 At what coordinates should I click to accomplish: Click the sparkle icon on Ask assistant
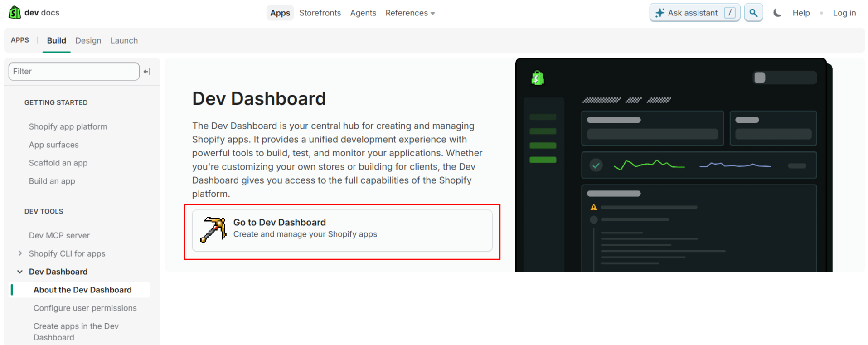(660, 13)
